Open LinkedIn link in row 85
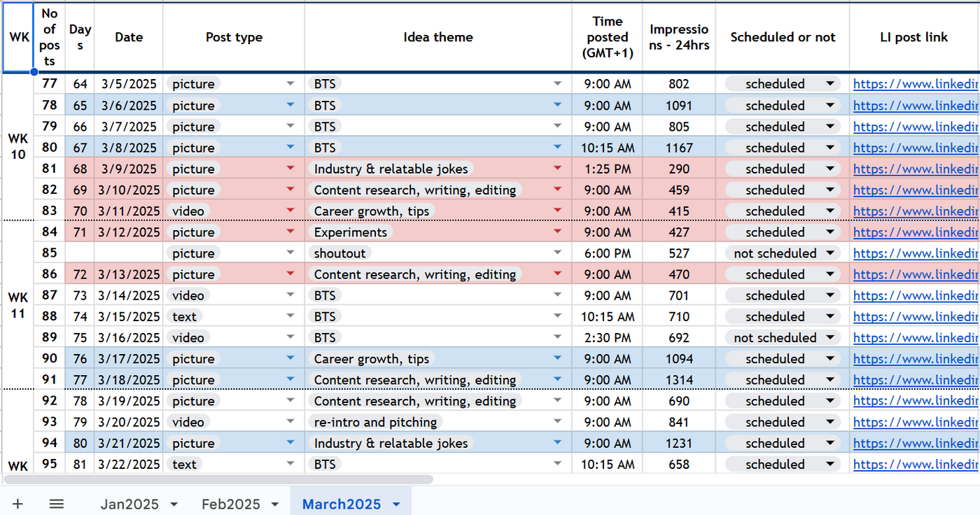 click(916, 253)
